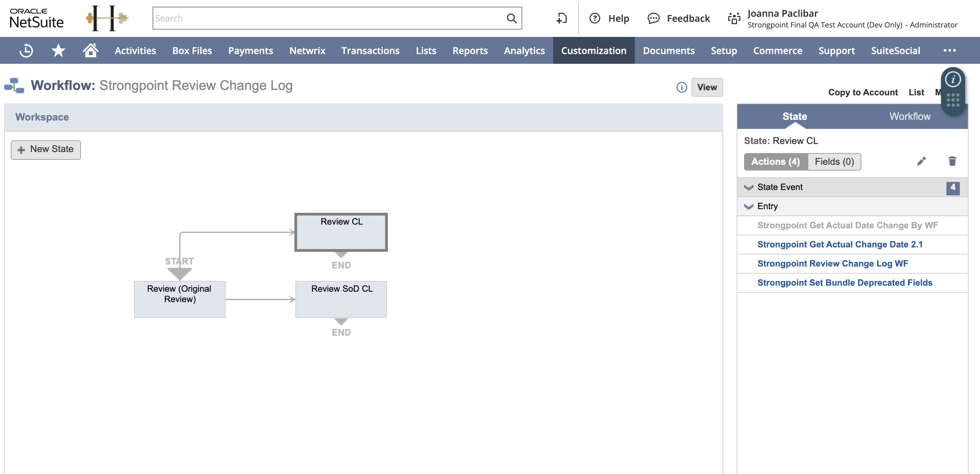
Task: Click the workflow info icon beside View
Action: coord(681,87)
